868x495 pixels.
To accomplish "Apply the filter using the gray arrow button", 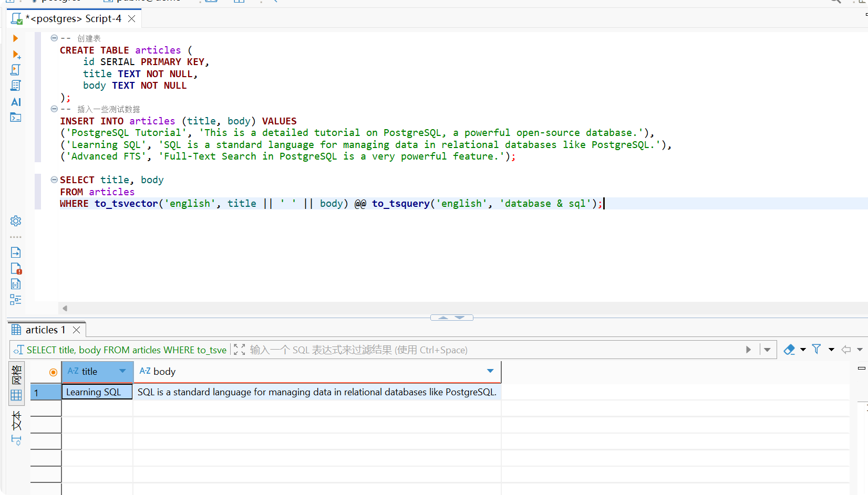I will click(748, 350).
